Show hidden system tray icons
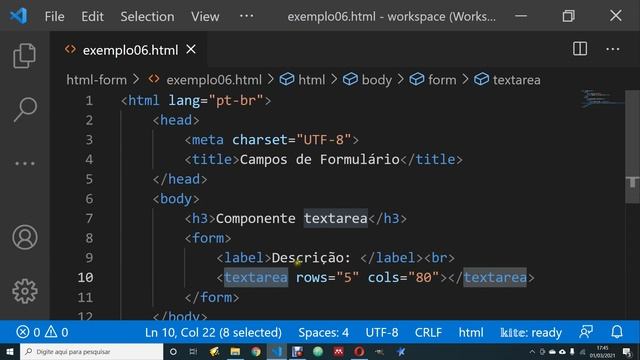640x360 pixels. point(532,351)
